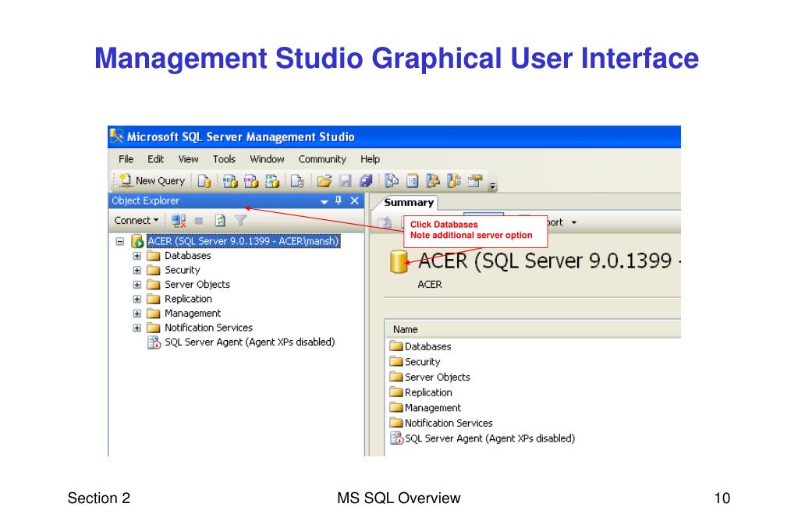Click the Object Explorer toolbar icon
The image size is (798, 532).
[x=433, y=181]
